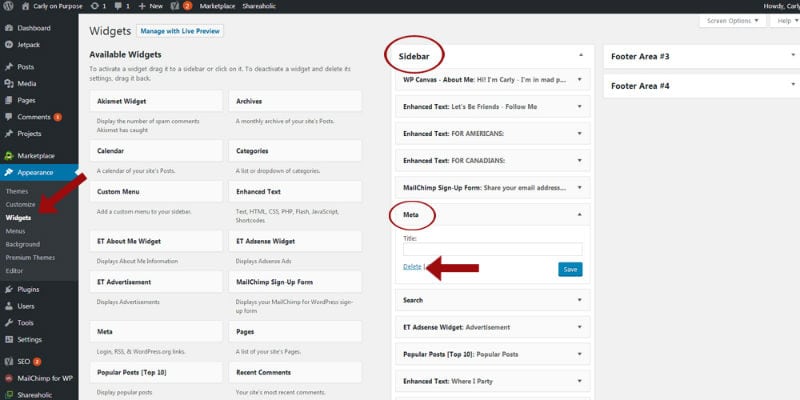The height and width of the screenshot is (400, 800).
Task: Open the Help dropdown tab
Action: point(786,21)
